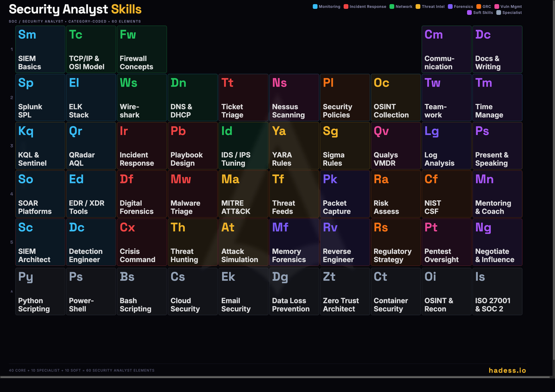This screenshot has height=392, width=555.
Task: Click the Qualys VMDR card
Action: 396,146
